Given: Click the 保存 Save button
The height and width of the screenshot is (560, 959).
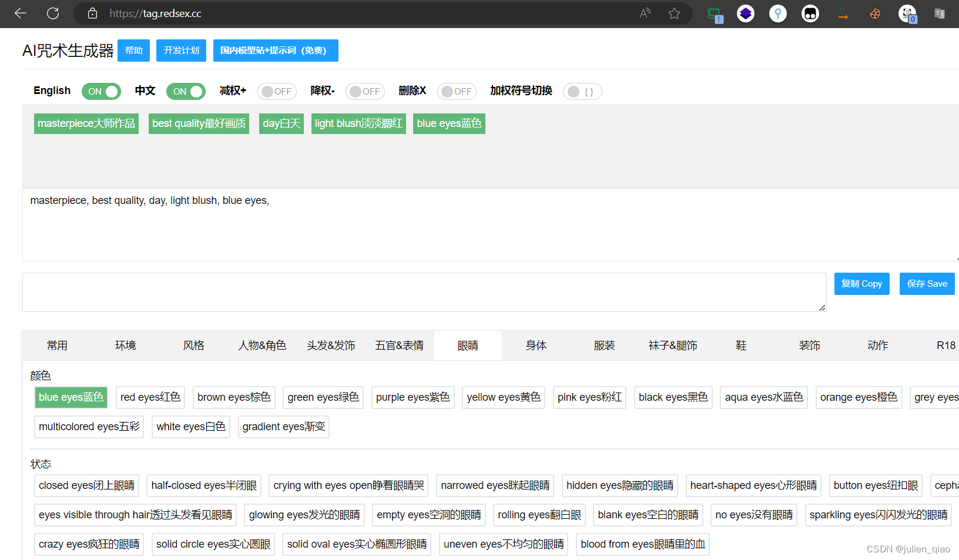Looking at the screenshot, I should click(927, 284).
